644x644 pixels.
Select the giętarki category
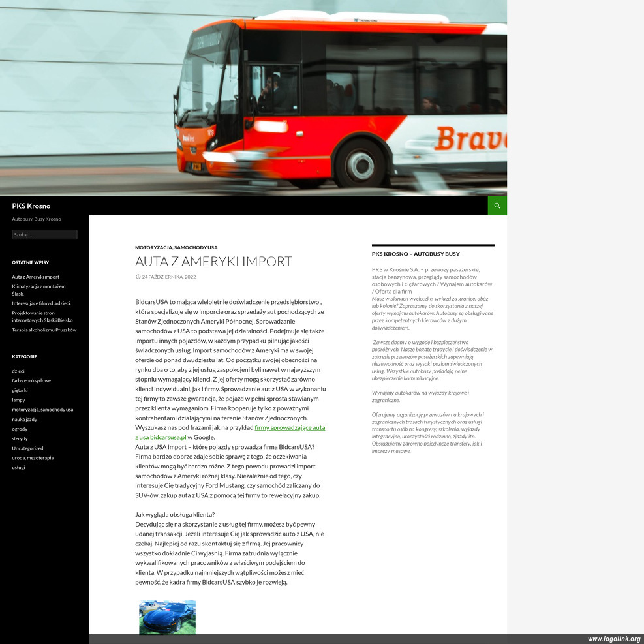[x=20, y=390]
